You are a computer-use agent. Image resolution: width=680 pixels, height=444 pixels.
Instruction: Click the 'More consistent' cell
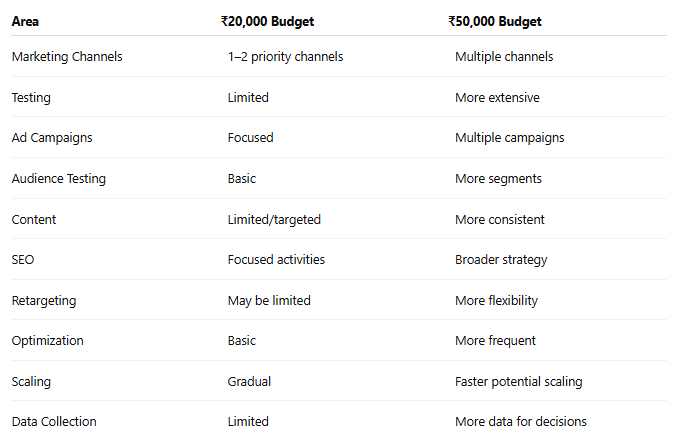pyautogui.click(x=500, y=219)
